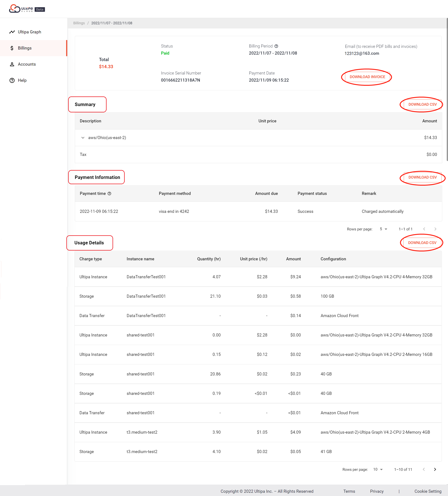Viewport: 448px width, 496px height.
Task: Click the Success payment status cell
Action: point(305,212)
